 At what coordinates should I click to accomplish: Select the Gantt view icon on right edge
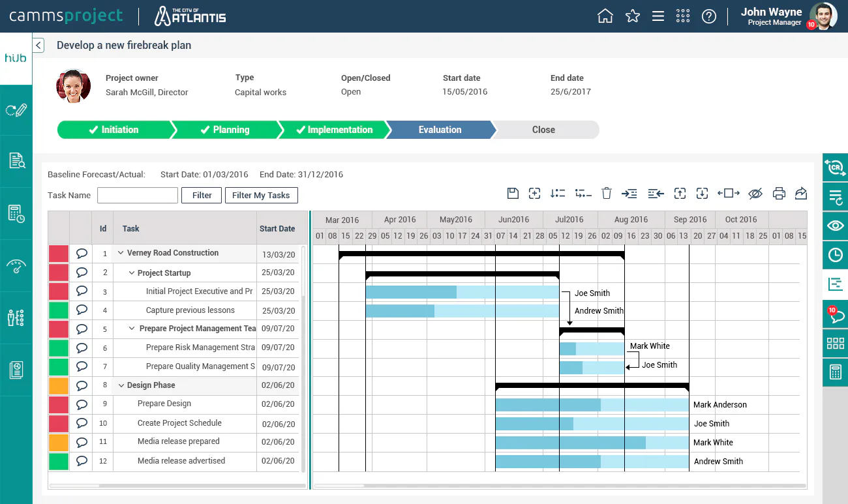(x=835, y=284)
